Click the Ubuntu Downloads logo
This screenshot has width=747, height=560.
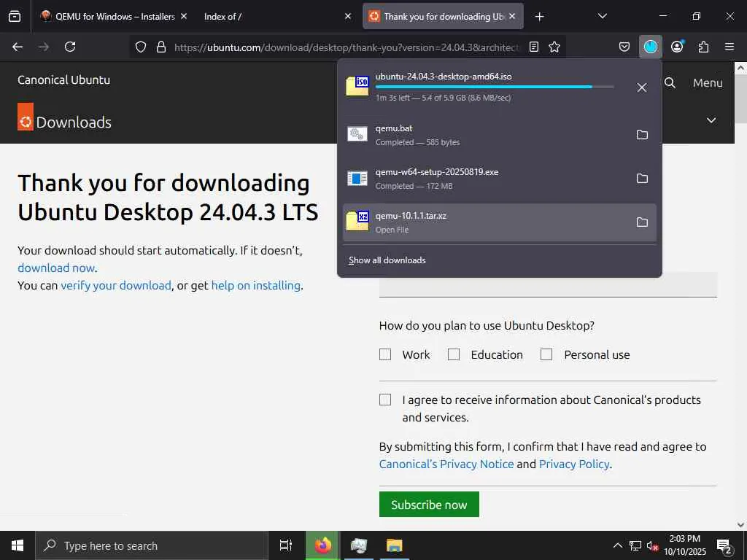[64, 117]
